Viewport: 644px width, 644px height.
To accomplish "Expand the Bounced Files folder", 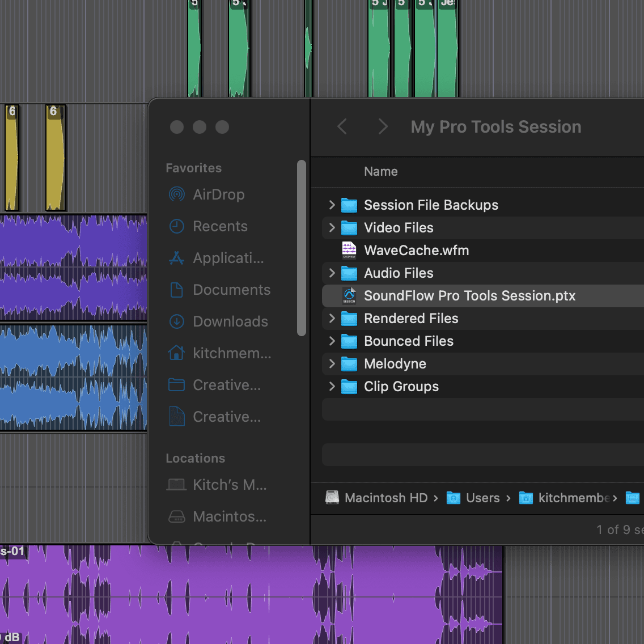I will 332,341.
